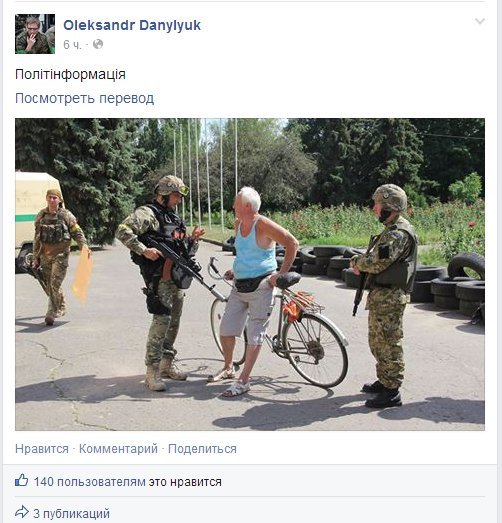
Task: Click Посмотреть перевод to translate the post
Action: [85, 98]
